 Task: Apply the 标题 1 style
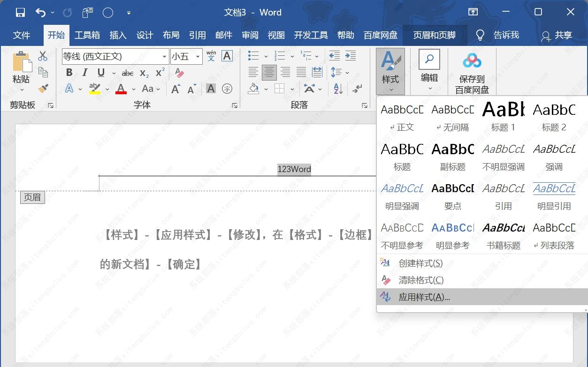point(503,117)
